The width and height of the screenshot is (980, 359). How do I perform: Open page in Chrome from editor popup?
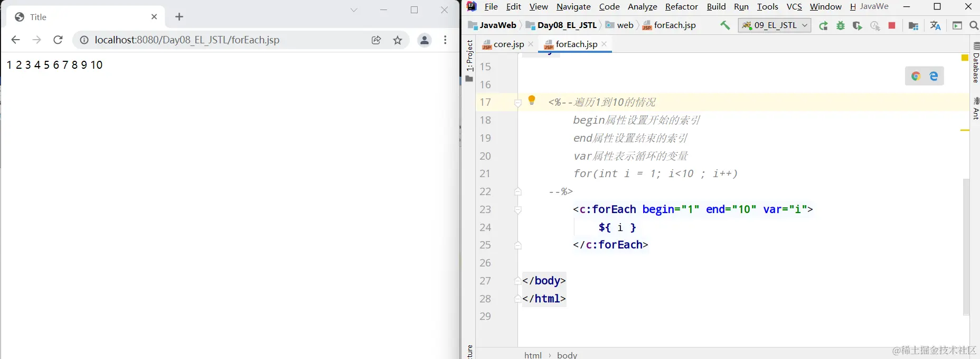pyautogui.click(x=916, y=76)
